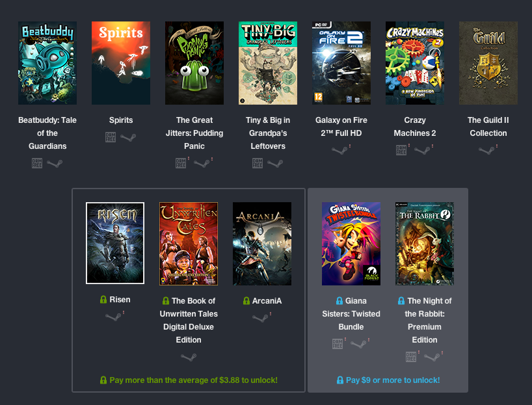Image resolution: width=532 pixels, height=405 pixels.
Task: Open the Spirits game title
Action: pos(121,120)
